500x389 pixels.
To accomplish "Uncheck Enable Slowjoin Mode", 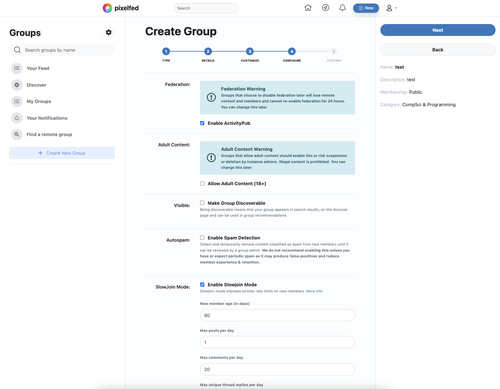I will point(202,284).
